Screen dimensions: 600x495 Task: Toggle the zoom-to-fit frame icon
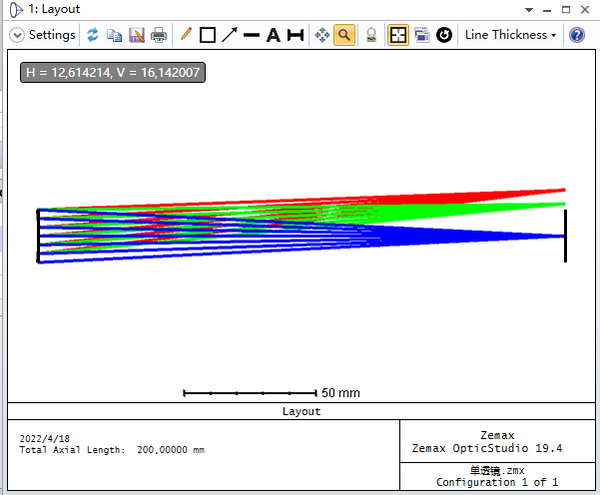[398, 35]
